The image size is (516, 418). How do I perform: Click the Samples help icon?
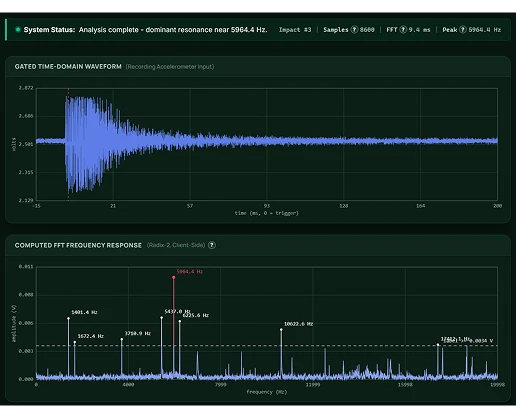(354, 30)
